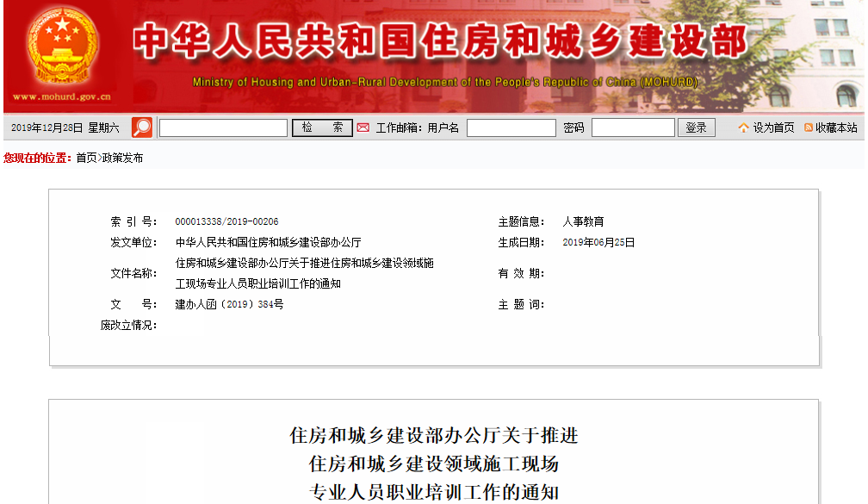Focus the 密码 password input field

633,128
